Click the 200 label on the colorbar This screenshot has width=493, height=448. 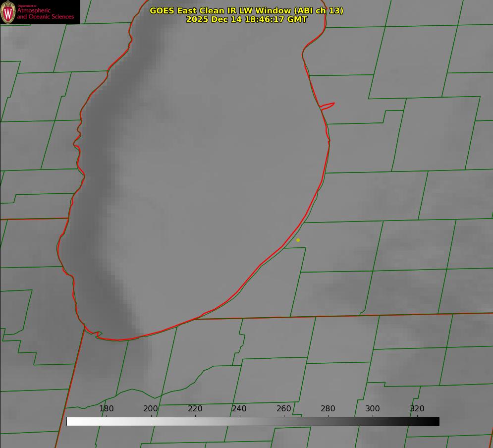[x=151, y=409]
